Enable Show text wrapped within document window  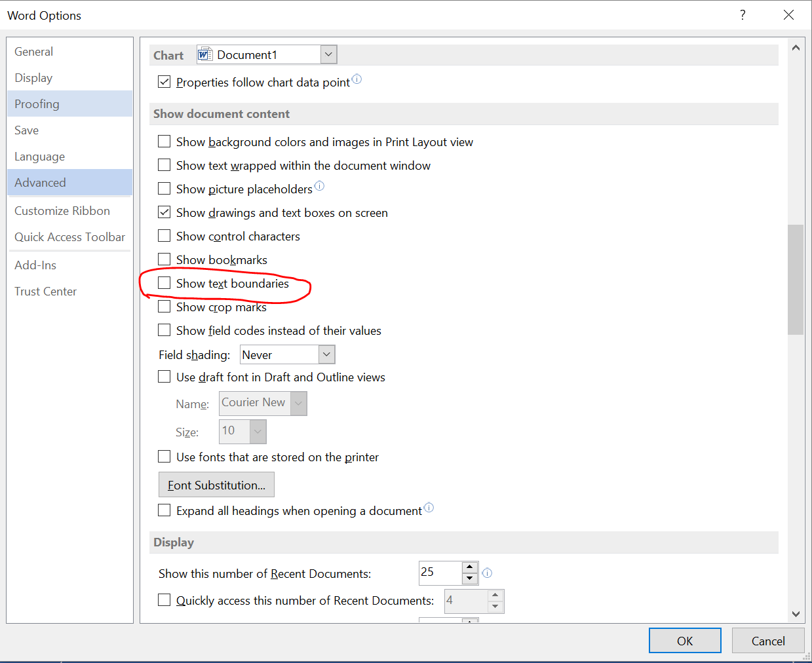click(164, 165)
